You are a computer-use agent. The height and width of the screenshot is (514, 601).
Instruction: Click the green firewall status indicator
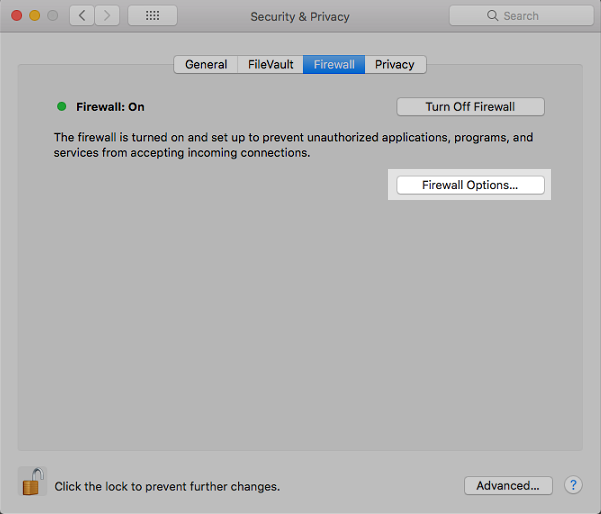(62, 106)
